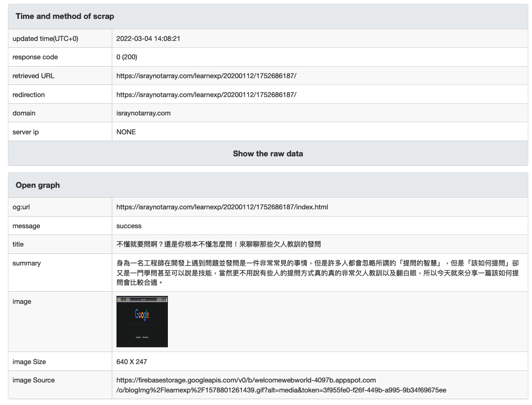Click the updated time value 2022-03-04

(x=148, y=39)
